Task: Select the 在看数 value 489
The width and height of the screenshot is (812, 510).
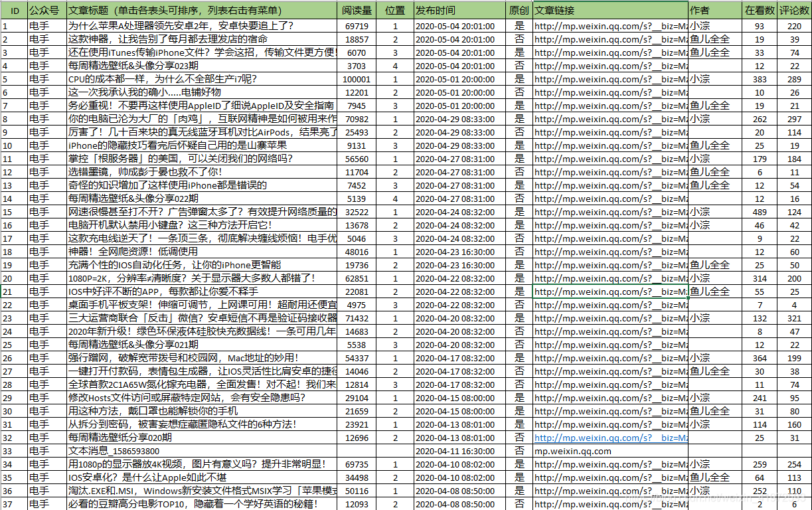Action: point(760,212)
